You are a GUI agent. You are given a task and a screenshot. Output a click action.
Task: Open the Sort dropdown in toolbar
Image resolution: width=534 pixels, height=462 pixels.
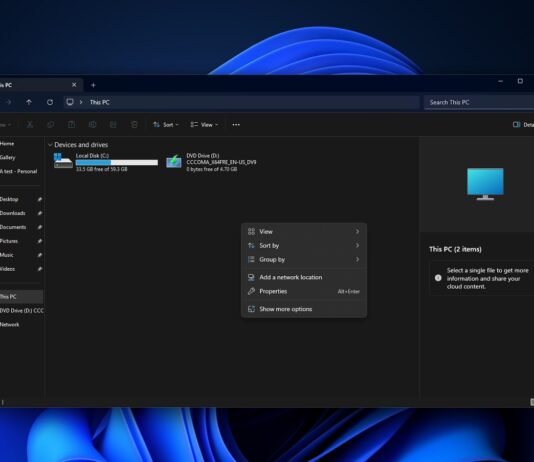[166, 125]
